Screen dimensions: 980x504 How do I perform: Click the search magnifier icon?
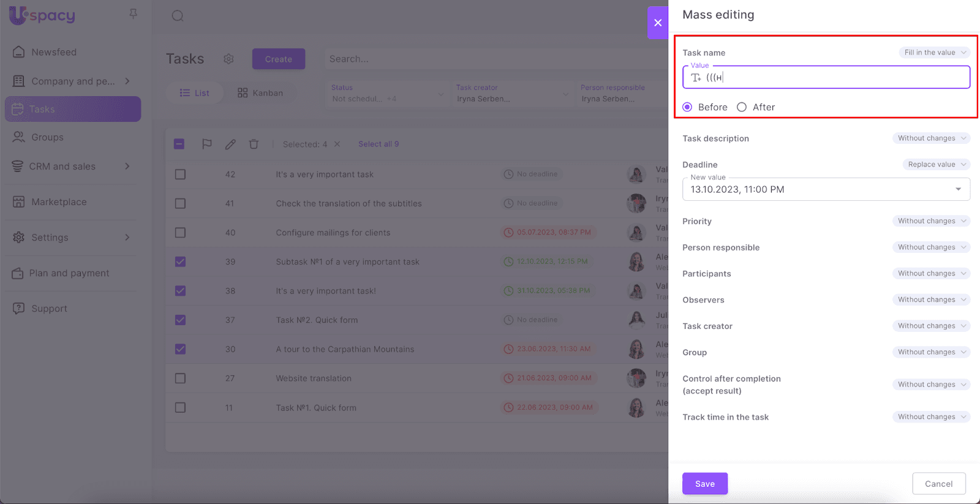coord(178,16)
